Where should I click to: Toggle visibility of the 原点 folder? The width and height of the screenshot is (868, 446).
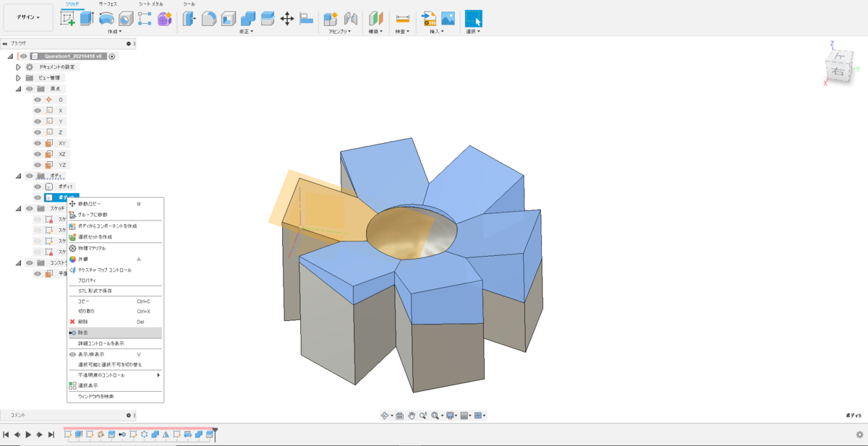30,88
